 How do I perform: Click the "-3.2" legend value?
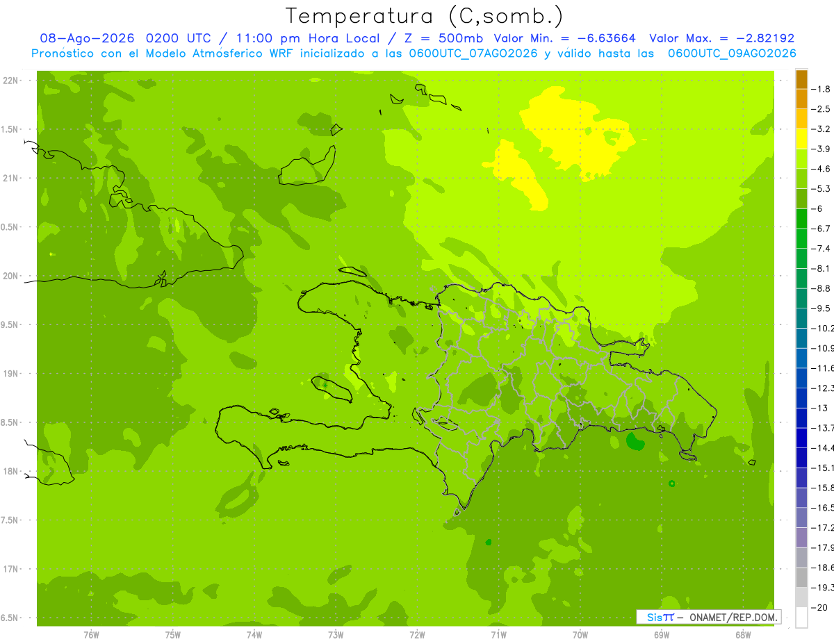pyautogui.click(x=822, y=129)
